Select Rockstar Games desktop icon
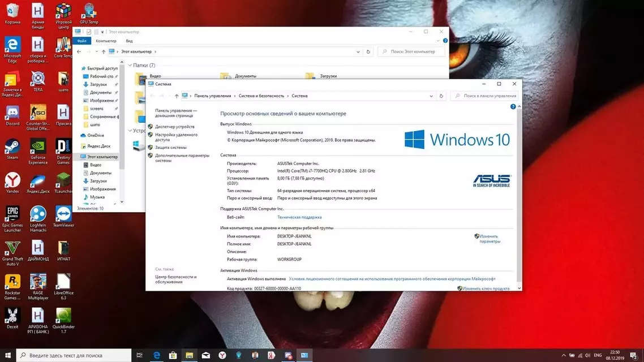Screen dimensions: 644x362 coord(12,287)
